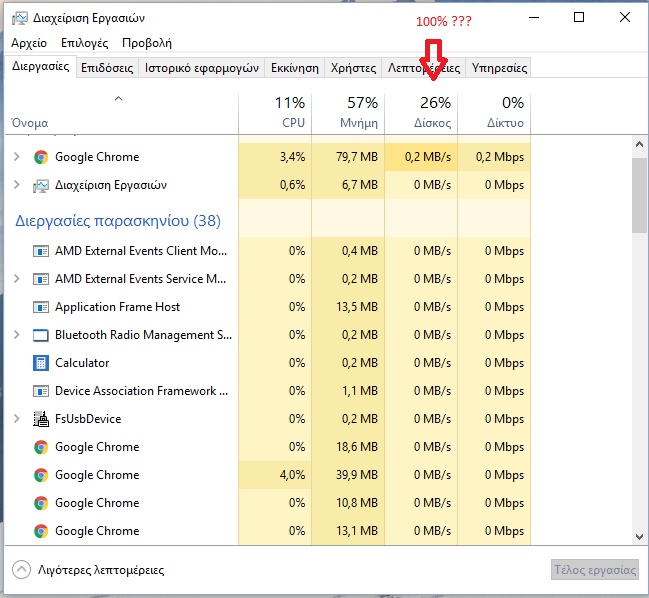Click the Application Frame Host icon
The image size is (649, 598).
coord(41,307)
